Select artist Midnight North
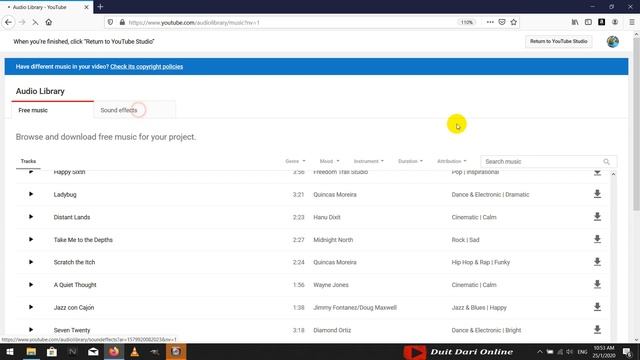This screenshot has height=360, width=640. pyautogui.click(x=333, y=240)
